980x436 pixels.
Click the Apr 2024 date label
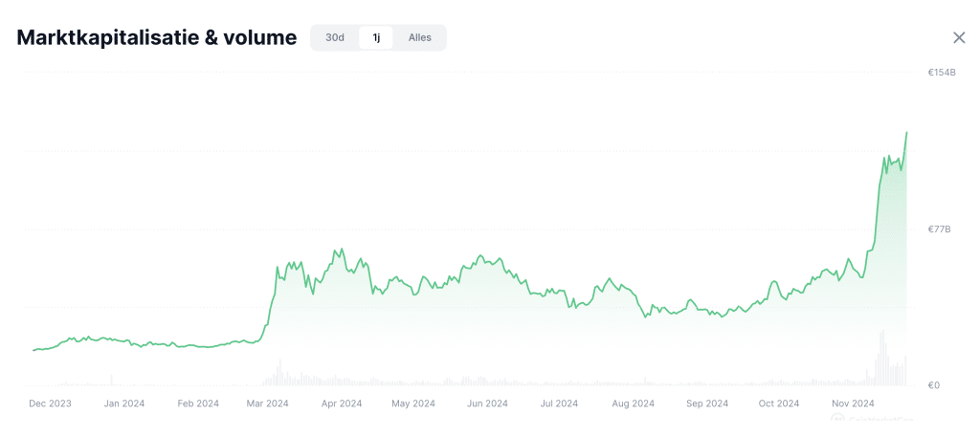342,403
